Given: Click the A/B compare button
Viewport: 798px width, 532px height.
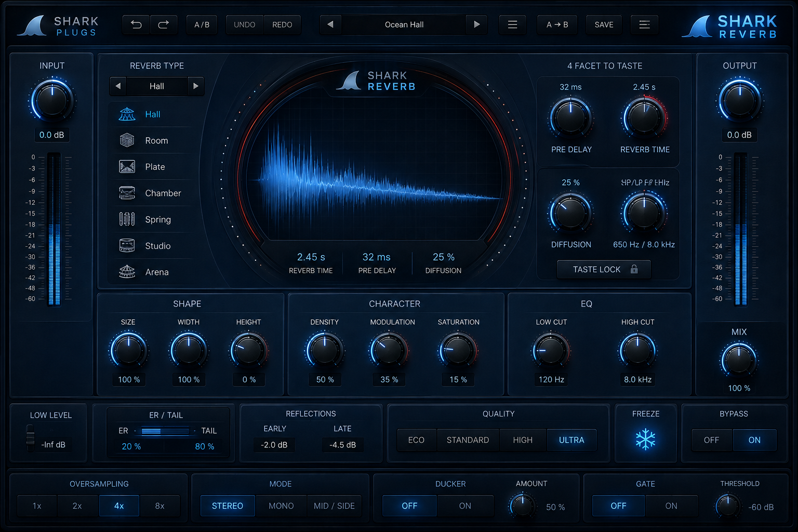Looking at the screenshot, I should tap(202, 24).
